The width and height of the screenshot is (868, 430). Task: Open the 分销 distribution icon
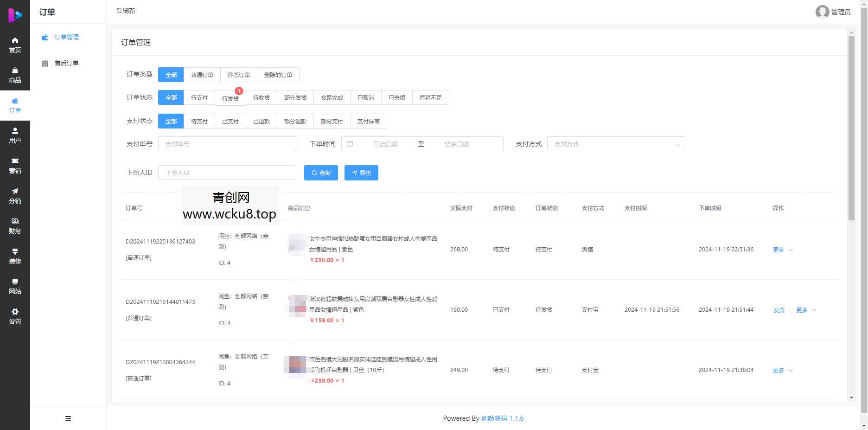click(15, 195)
